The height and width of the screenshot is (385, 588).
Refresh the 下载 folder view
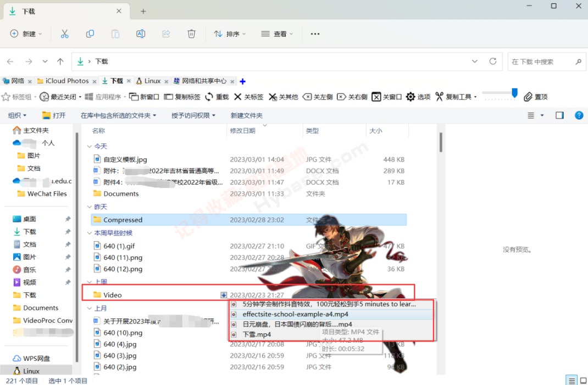(x=493, y=61)
